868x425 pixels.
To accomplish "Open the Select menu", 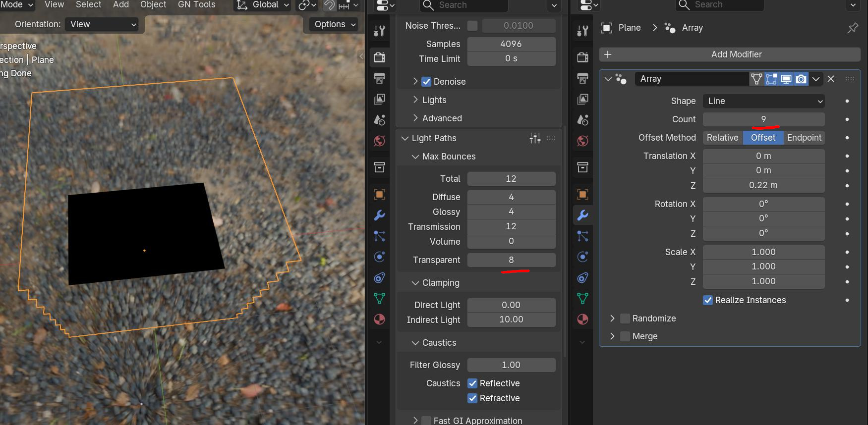I will pos(88,4).
